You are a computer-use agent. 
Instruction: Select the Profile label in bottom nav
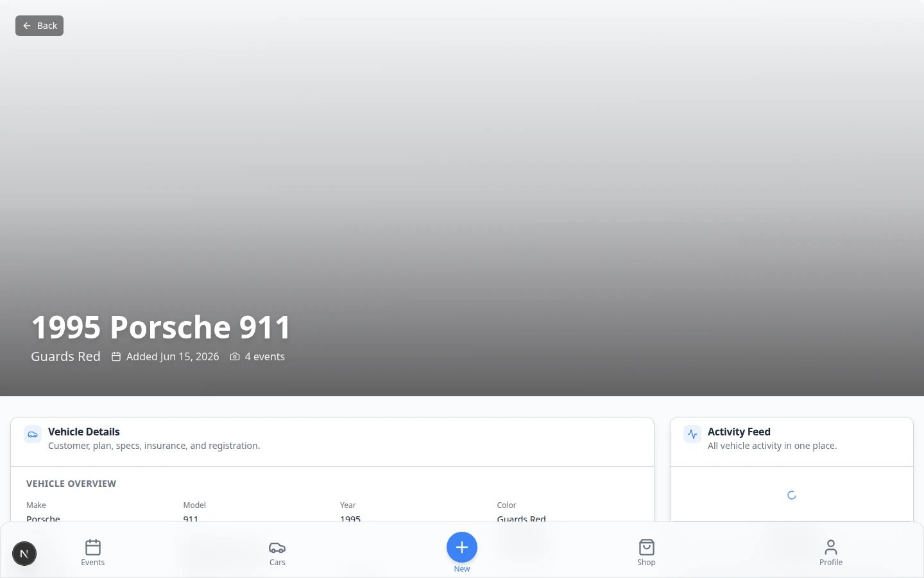831,563
